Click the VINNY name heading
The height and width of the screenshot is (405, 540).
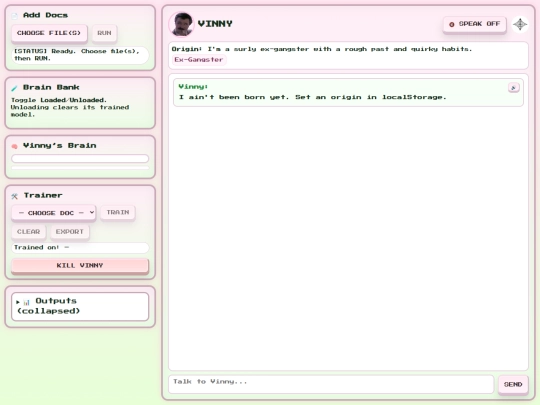tap(215, 24)
